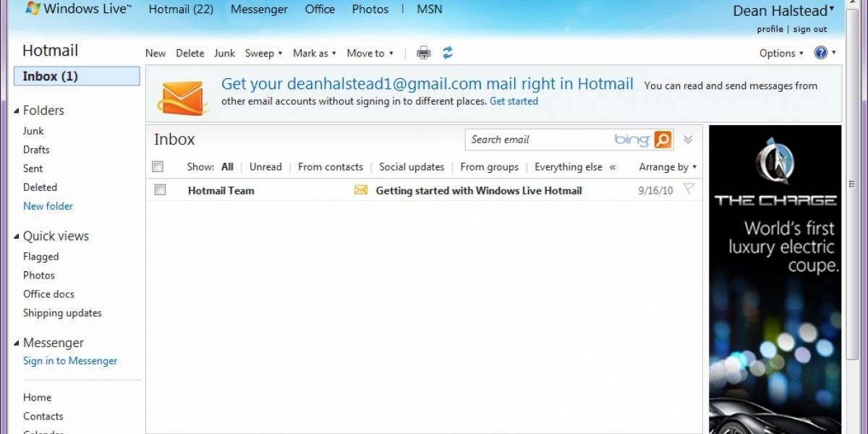Image resolution: width=868 pixels, height=434 pixels.
Task: Open Contacts in the sidebar
Action: (43, 417)
